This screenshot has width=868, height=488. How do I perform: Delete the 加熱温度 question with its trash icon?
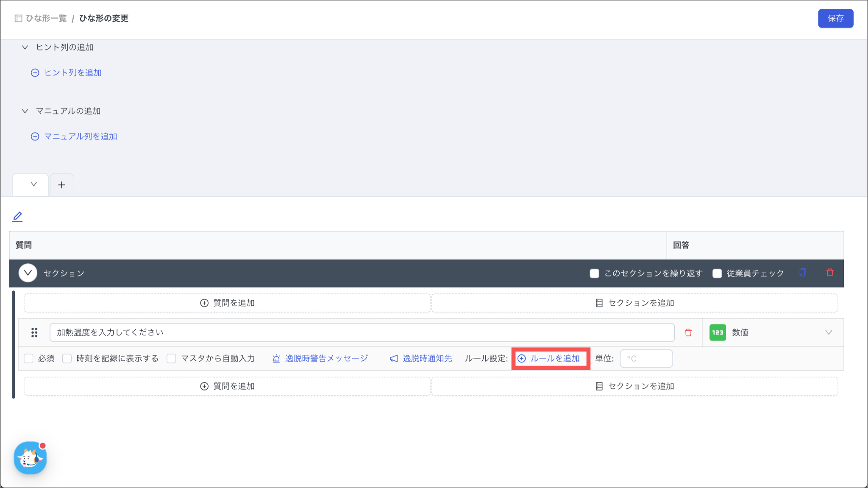pos(688,333)
